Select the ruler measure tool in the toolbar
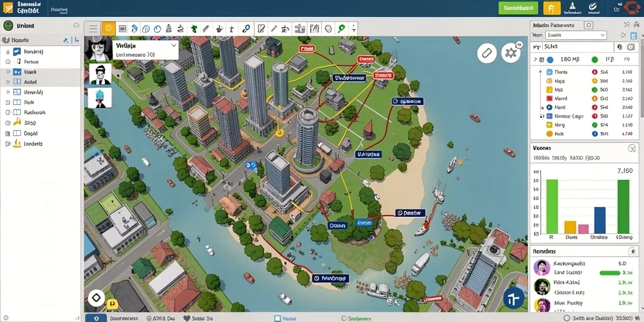The width and height of the screenshot is (644, 322). tap(206, 29)
